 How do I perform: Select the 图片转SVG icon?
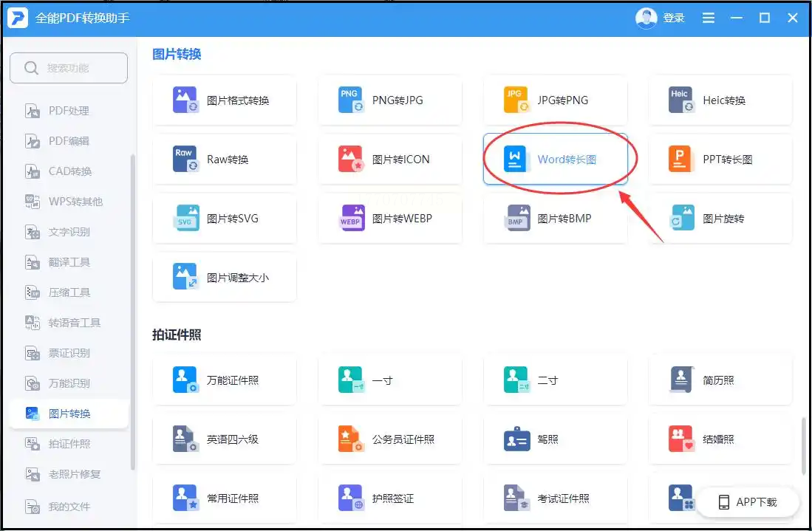coord(185,218)
